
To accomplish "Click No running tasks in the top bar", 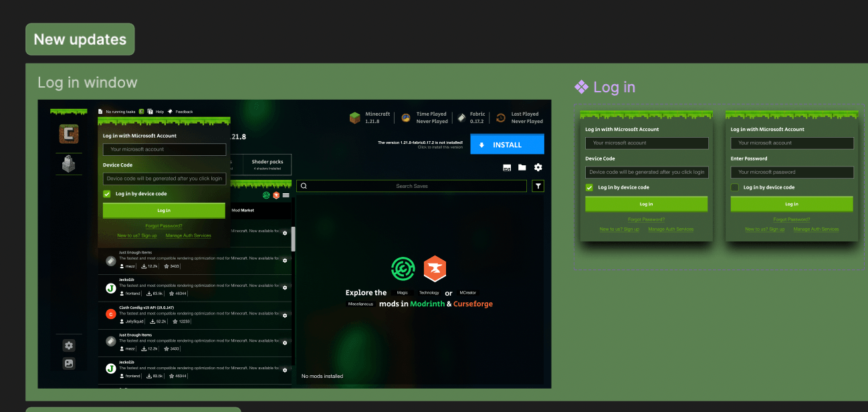I will point(120,112).
